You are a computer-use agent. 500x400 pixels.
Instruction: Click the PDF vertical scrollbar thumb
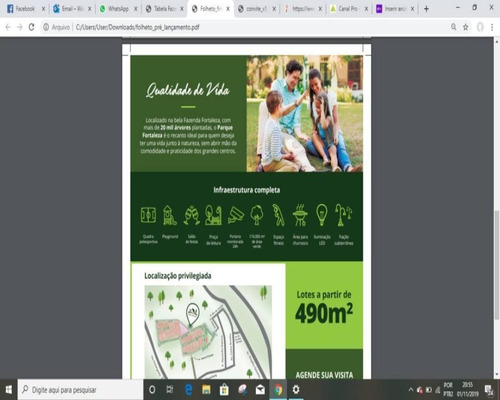(497, 265)
